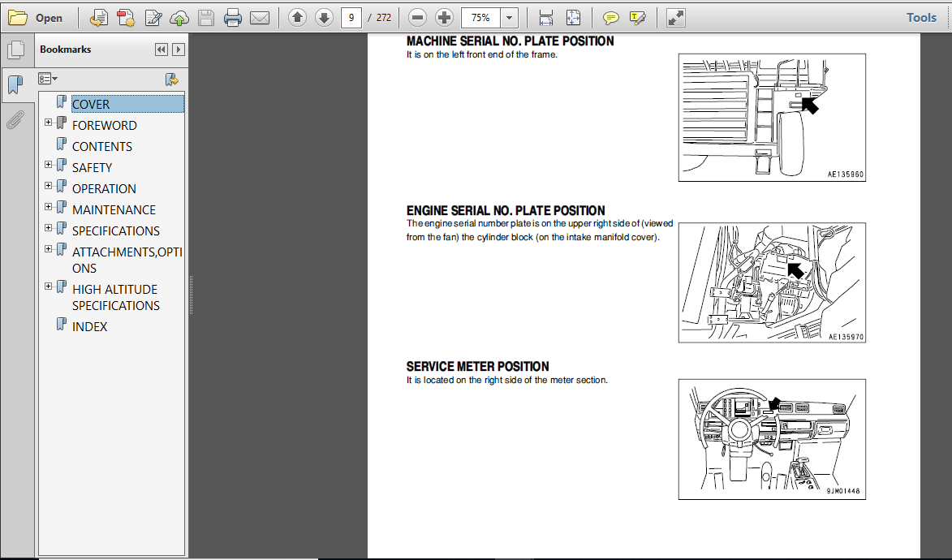
Task: Expand the SPECIFICATIONS bookmark node
Action: [x=48, y=228]
